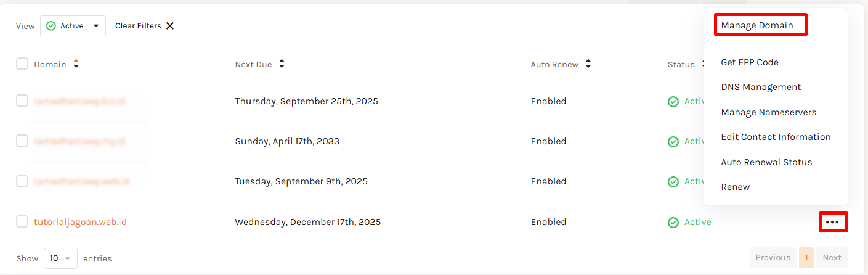Select DNS Management menu entry
The image size is (868, 275).
pyautogui.click(x=761, y=87)
